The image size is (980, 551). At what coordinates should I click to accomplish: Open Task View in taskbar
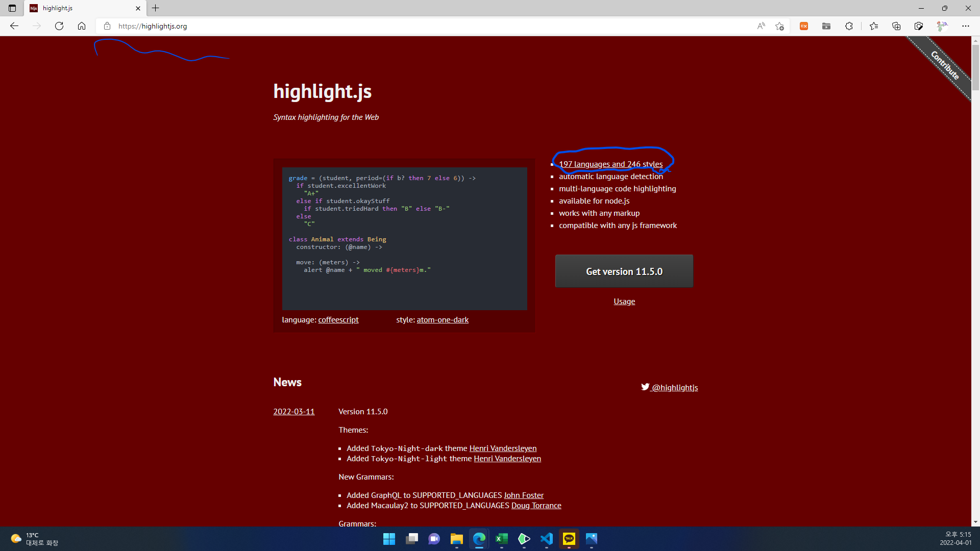tap(411, 539)
